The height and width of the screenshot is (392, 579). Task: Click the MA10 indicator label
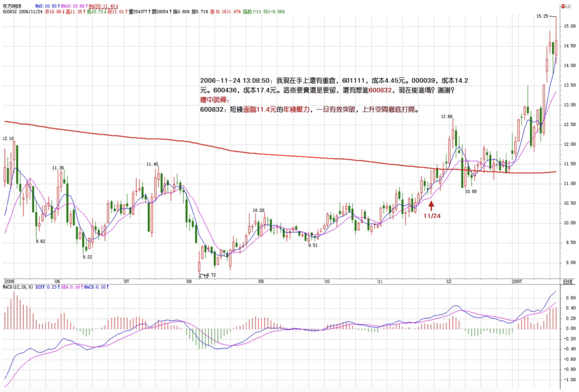[74, 6]
